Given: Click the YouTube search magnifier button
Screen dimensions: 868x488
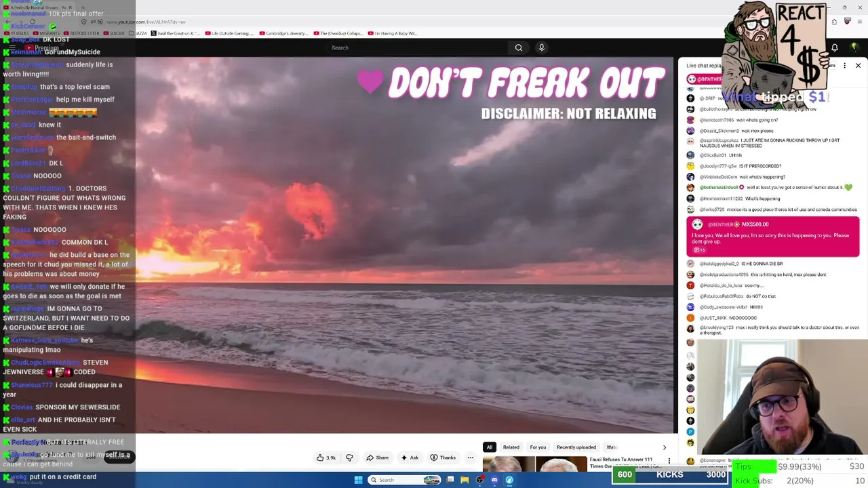Looking at the screenshot, I should [x=519, y=47].
